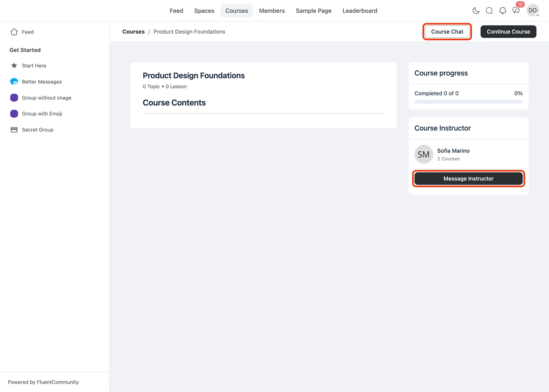Click the Course Chat button
This screenshot has width=549, height=392.
point(447,32)
